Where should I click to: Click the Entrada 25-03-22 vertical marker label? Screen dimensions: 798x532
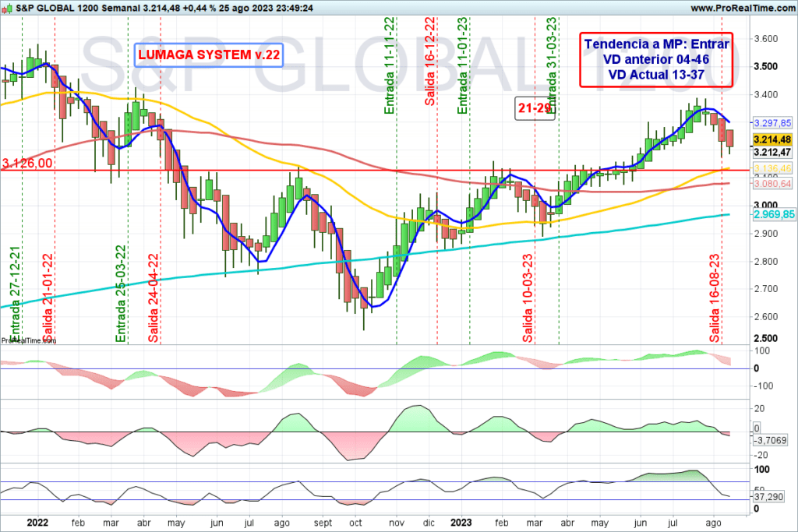tap(121, 294)
